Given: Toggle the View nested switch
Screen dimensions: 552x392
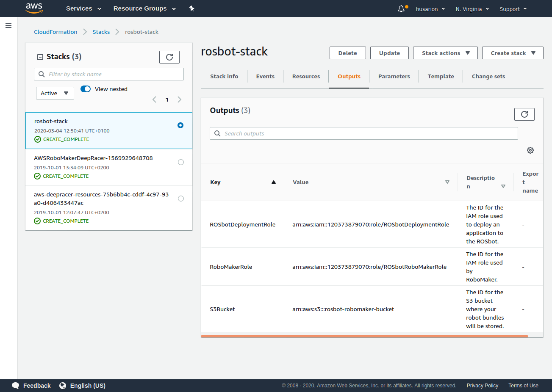Looking at the screenshot, I should pos(86,89).
